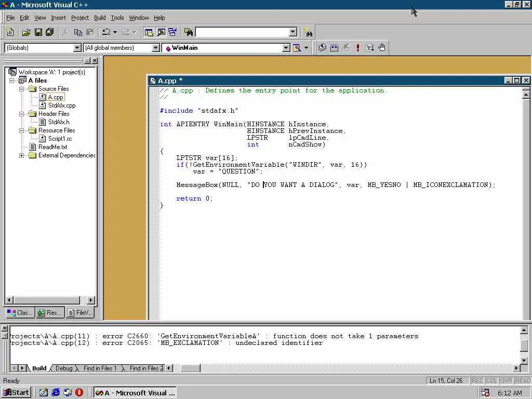Open the Window List icon
The image size is (532, 399).
point(172,32)
